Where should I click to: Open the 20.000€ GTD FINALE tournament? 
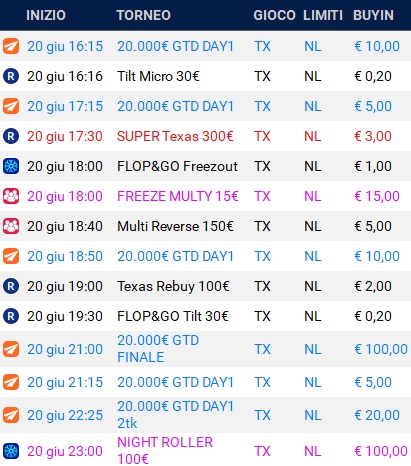[x=158, y=349]
